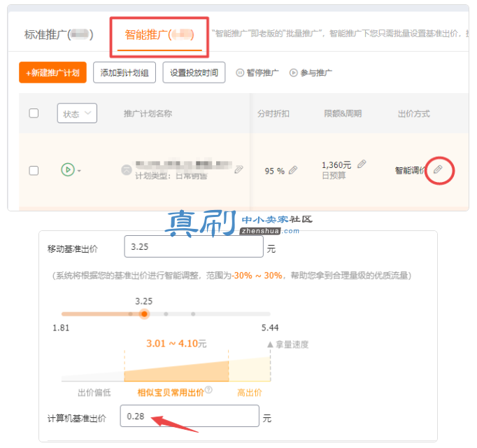This screenshot has height=448, width=477.
Task: Click the 添加到计划组 button
Action: [x=124, y=73]
